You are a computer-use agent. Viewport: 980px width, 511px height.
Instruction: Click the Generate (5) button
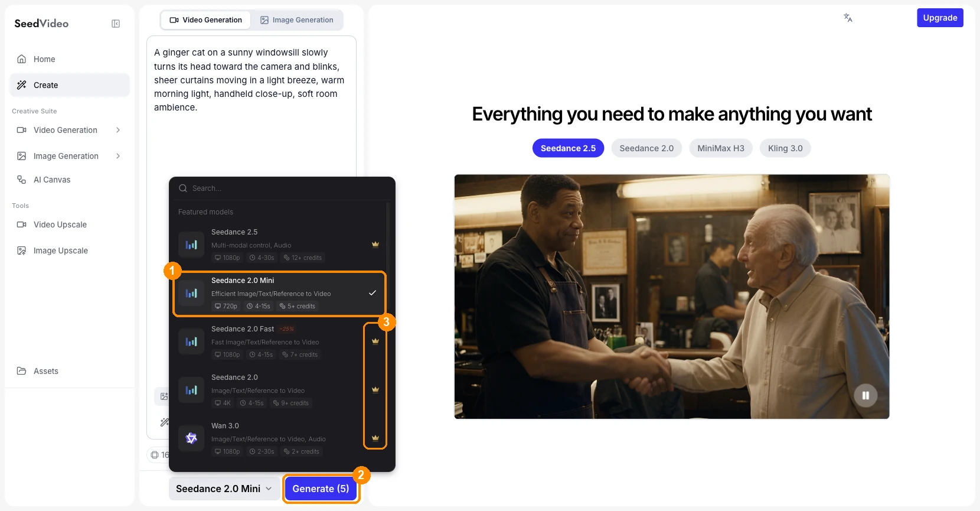(321, 489)
